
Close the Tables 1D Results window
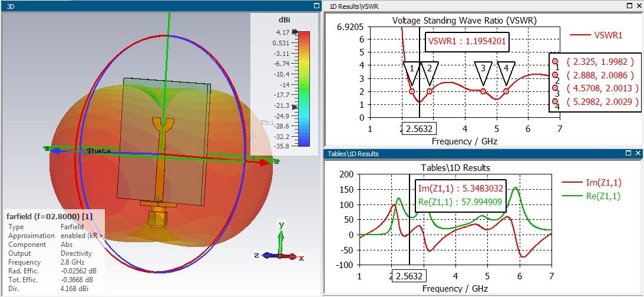coord(638,153)
